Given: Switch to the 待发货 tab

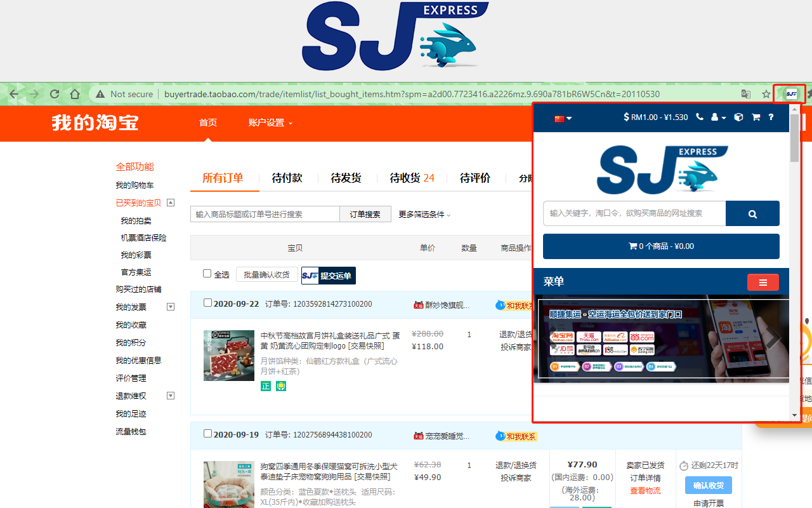Looking at the screenshot, I should [346, 178].
